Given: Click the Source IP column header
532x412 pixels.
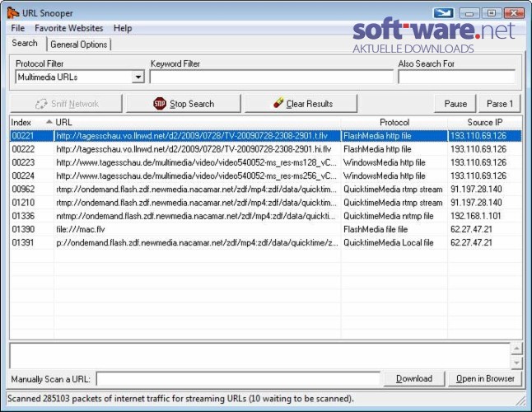Looking at the screenshot, I should pyautogui.click(x=484, y=122).
